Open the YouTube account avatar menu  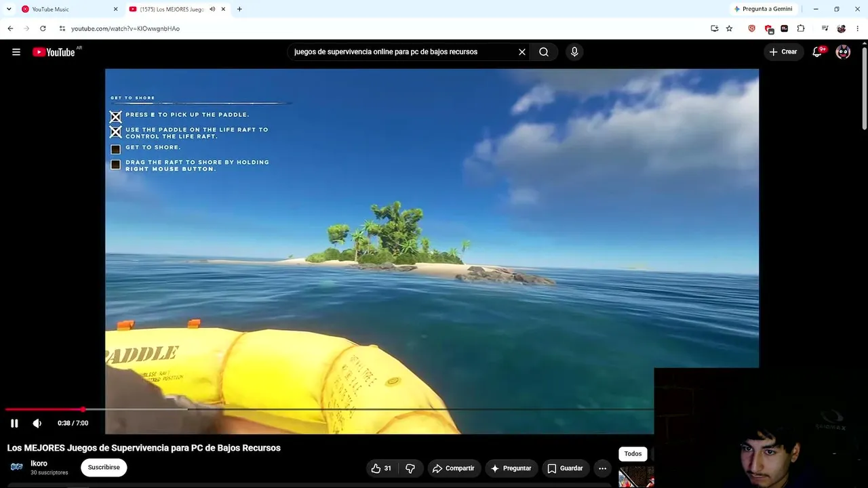843,52
